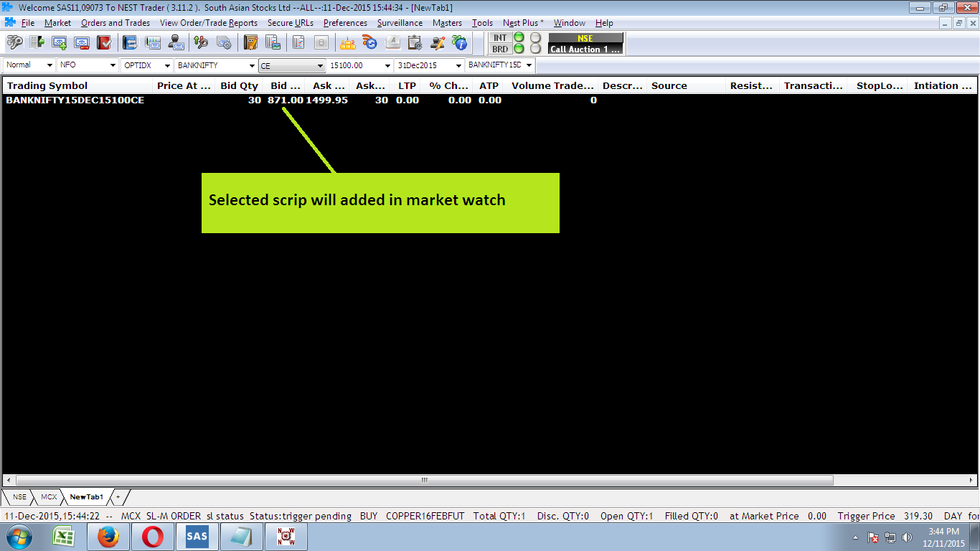Image resolution: width=980 pixels, height=551 pixels.
Task: Open the View Order/Trade Reports menu
Action: tap(209, 23)
